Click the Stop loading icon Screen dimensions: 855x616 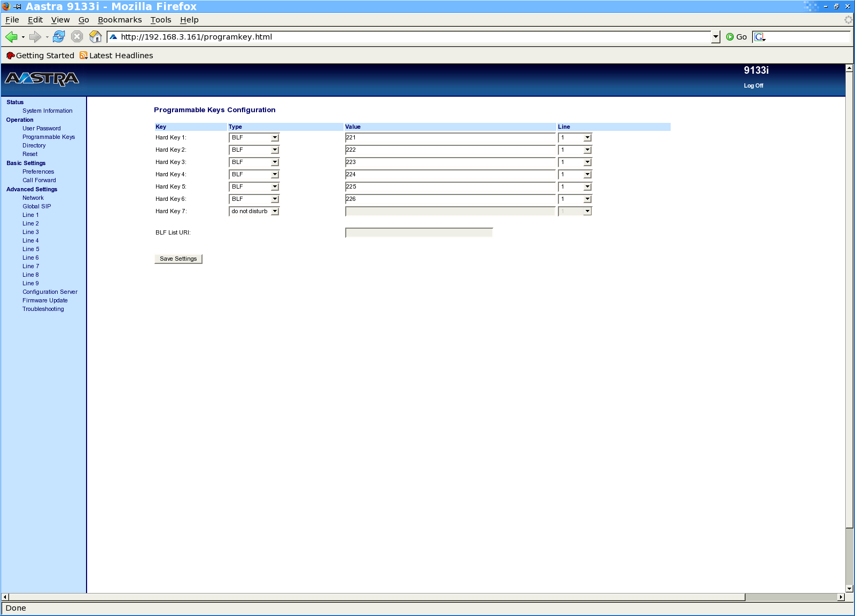coord(77,36)
